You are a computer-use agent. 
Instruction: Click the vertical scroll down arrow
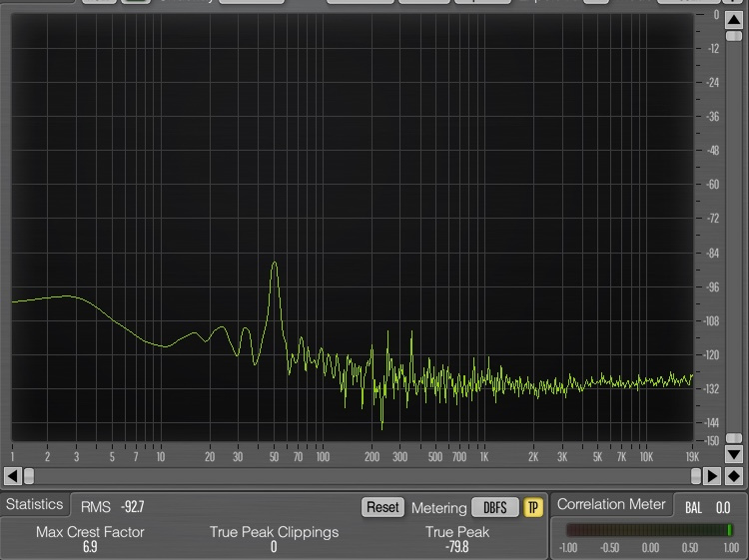pyautogui.click(x=734, y=455)
